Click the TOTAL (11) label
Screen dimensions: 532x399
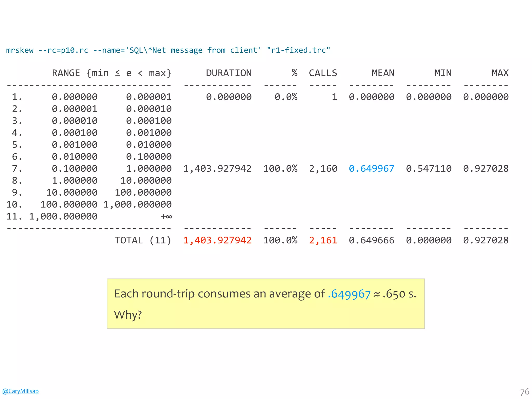pos(143,241)
